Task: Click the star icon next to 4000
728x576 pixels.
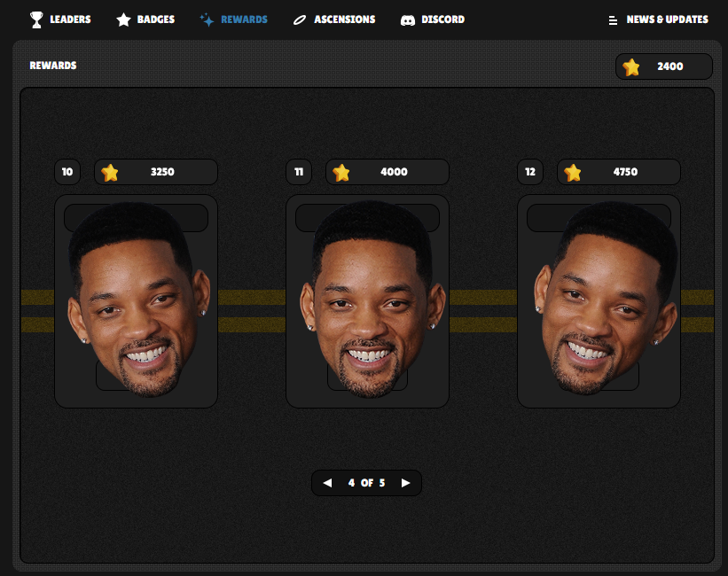Action: [x=341, y=173]
